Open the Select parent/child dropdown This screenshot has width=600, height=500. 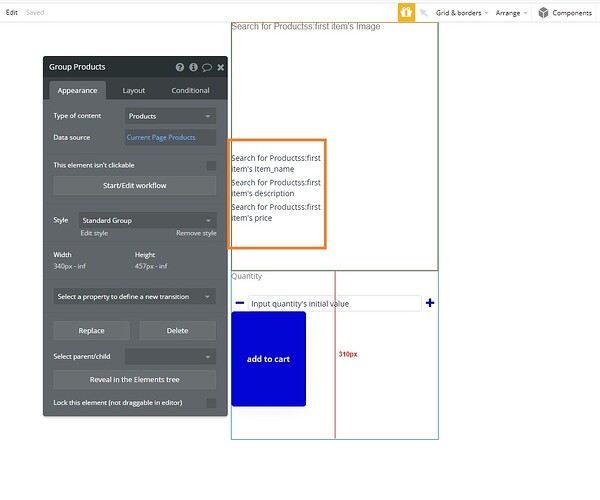170,357
